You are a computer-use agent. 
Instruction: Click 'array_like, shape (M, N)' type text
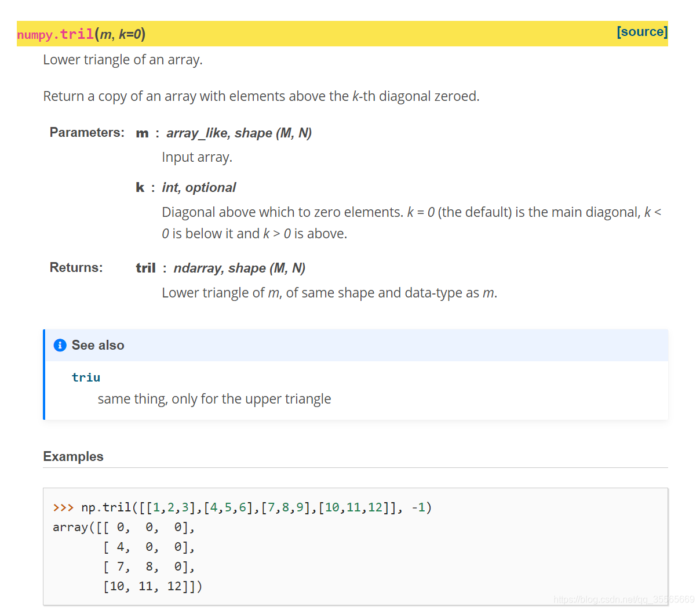239,133
